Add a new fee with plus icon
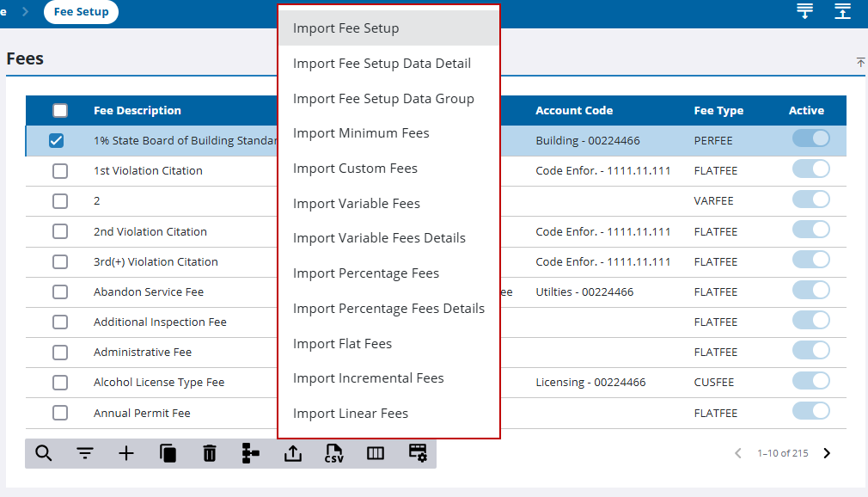 [126, 453]
